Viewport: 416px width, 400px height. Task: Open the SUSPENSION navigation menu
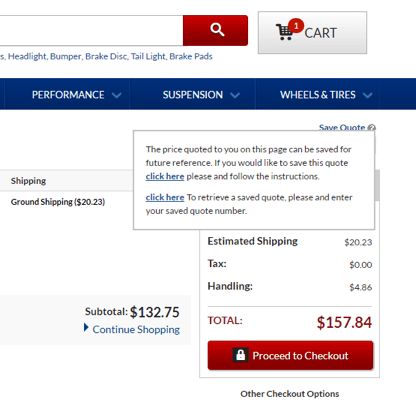pyautogui.click(x=193, y=95)
